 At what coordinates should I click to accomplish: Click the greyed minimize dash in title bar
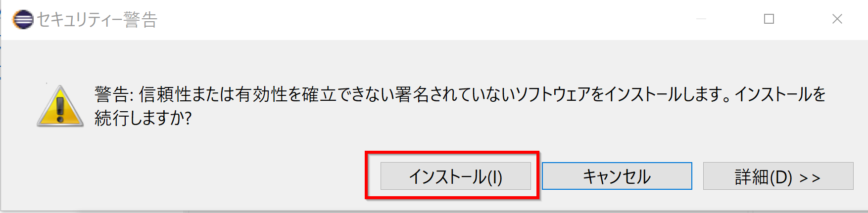(x=701, y=19)
